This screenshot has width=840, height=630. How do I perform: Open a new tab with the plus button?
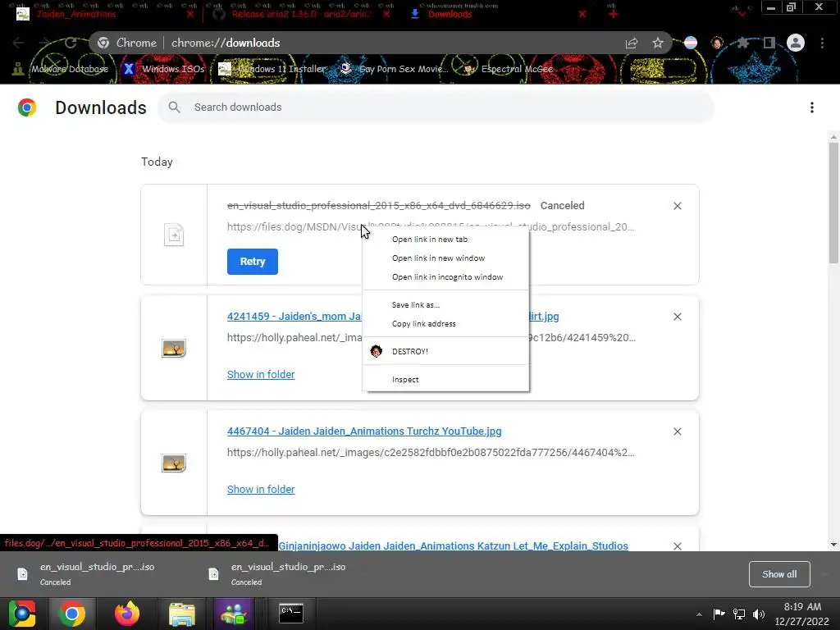(x=614, y=14)
